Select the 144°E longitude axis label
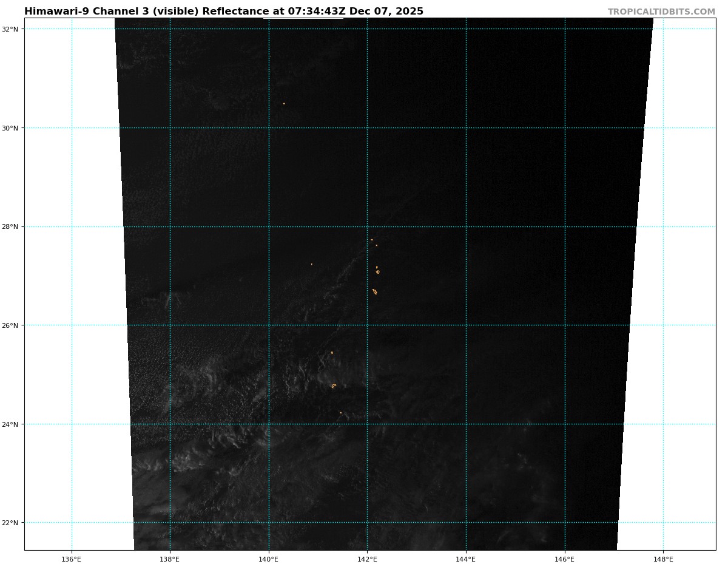This screenshot has width=728, height=564. point(466,559)
